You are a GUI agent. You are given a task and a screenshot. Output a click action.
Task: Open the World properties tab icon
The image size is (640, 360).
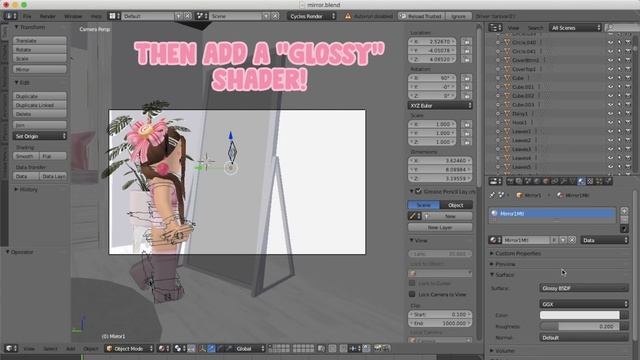[537, 181]
